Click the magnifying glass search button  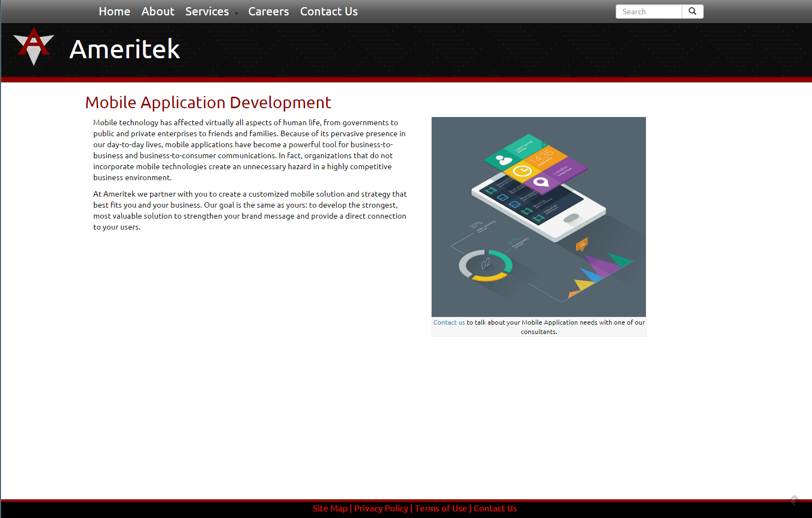pyautogui.click(x=692, y=12)
